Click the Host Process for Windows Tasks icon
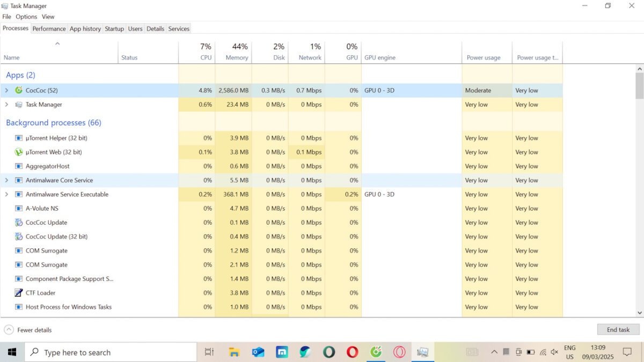Viewport: 644px width, 362px height. [x=19, y=307]
